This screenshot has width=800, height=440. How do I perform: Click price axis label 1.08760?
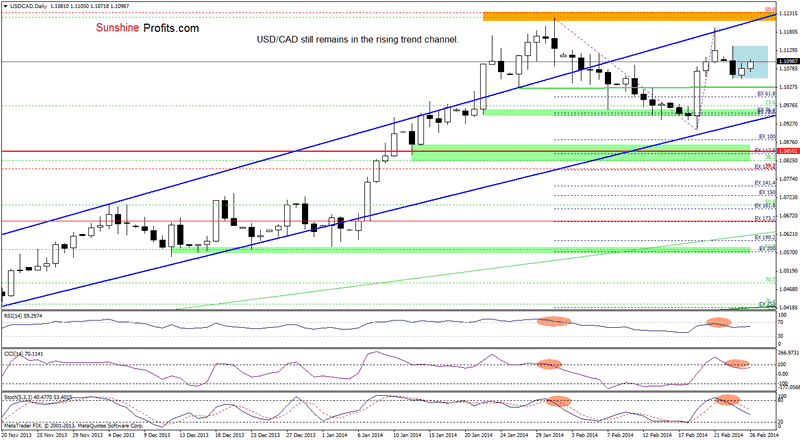click(x=789, y=142)
